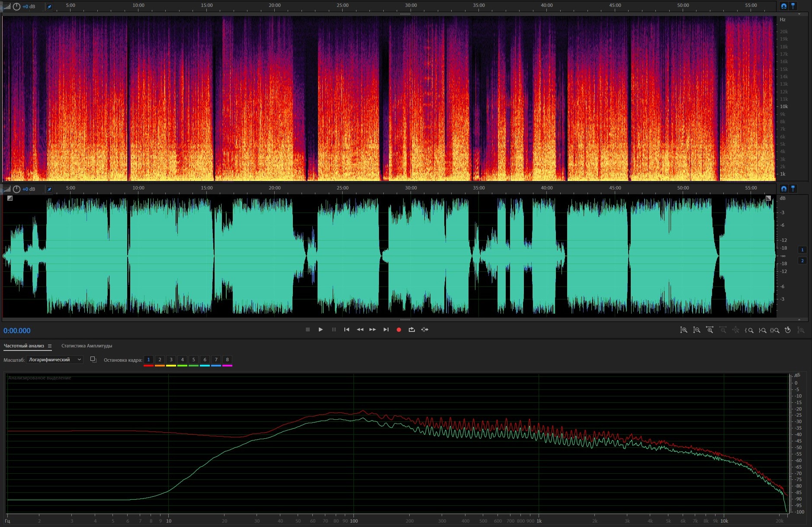Zoom to selection in-point icon
Viewport: 812px width, 527px height.
click(x=749, y=330)
